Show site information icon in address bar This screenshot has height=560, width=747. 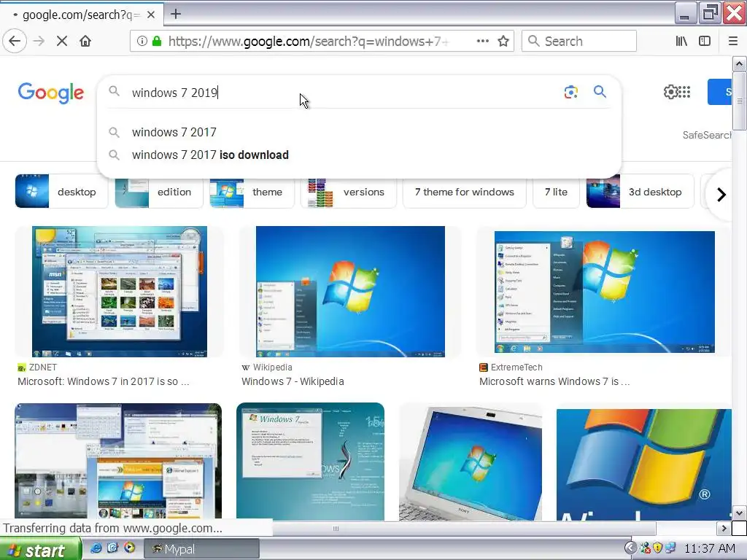(x=142, y=41)
